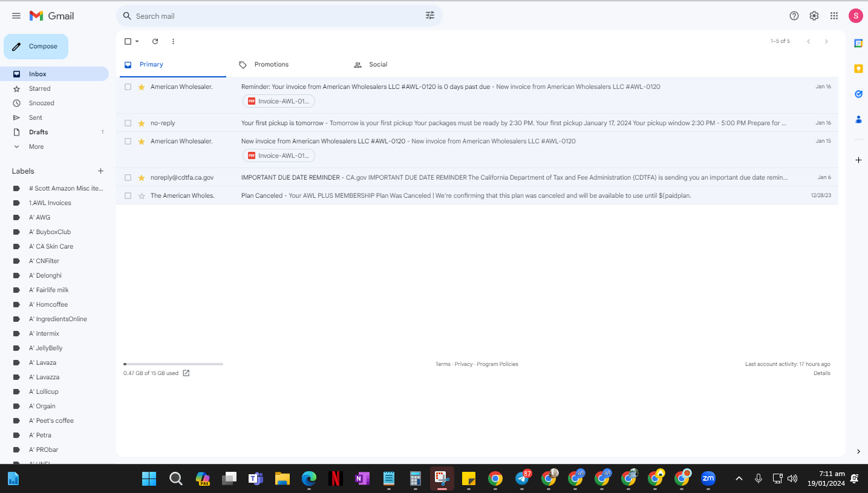Show the hidden side panel chevron

click(858, 451)
